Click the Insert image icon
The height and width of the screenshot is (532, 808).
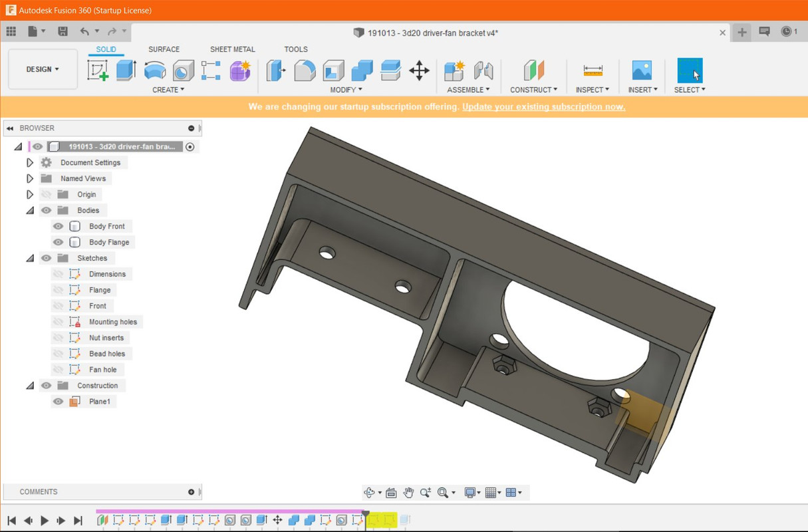[642, 70]
